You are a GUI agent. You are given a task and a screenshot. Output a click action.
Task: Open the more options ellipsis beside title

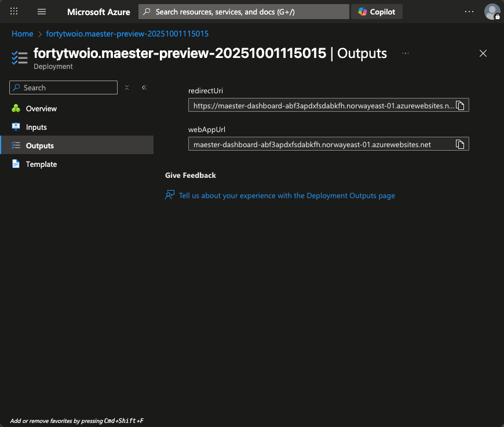(x=406, y=53)
